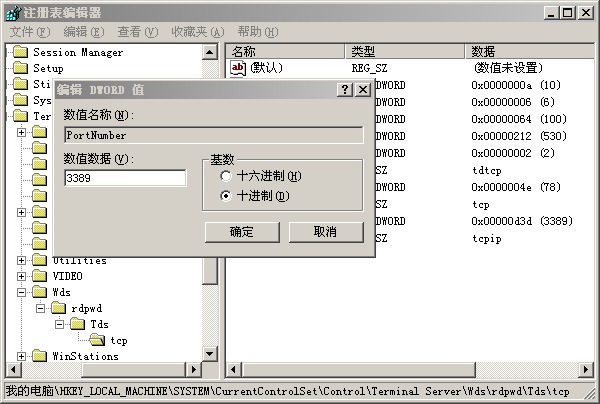Click data value 0x0000000a (10)
600x404 pixels.
(516, 85)
